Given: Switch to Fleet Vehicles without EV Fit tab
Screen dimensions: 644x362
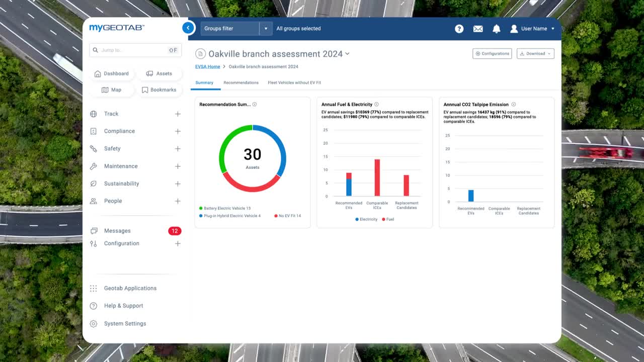Looking at the screenshot, I should click(294, 82).
